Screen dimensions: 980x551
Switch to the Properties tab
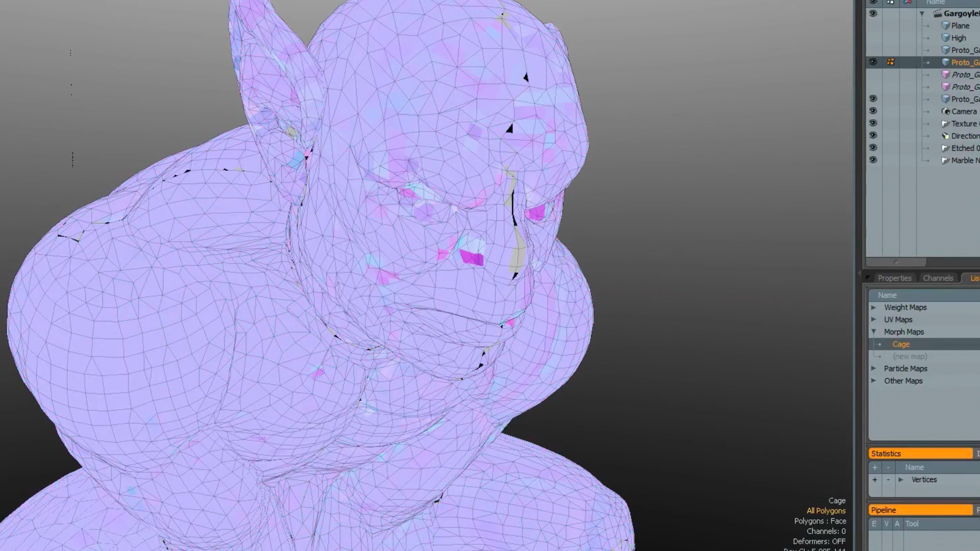(x=895, y=278)
